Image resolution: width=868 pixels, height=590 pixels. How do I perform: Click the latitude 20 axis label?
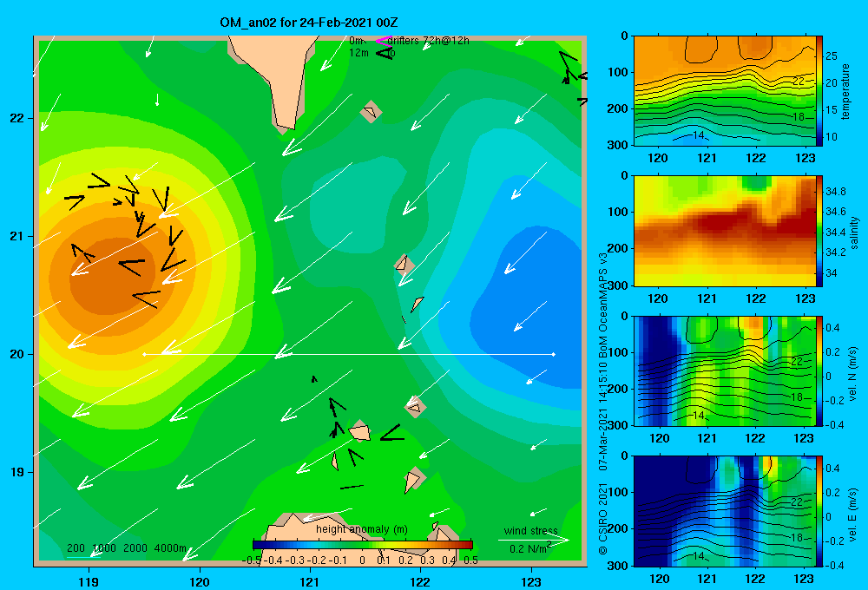tap(16, 354)
